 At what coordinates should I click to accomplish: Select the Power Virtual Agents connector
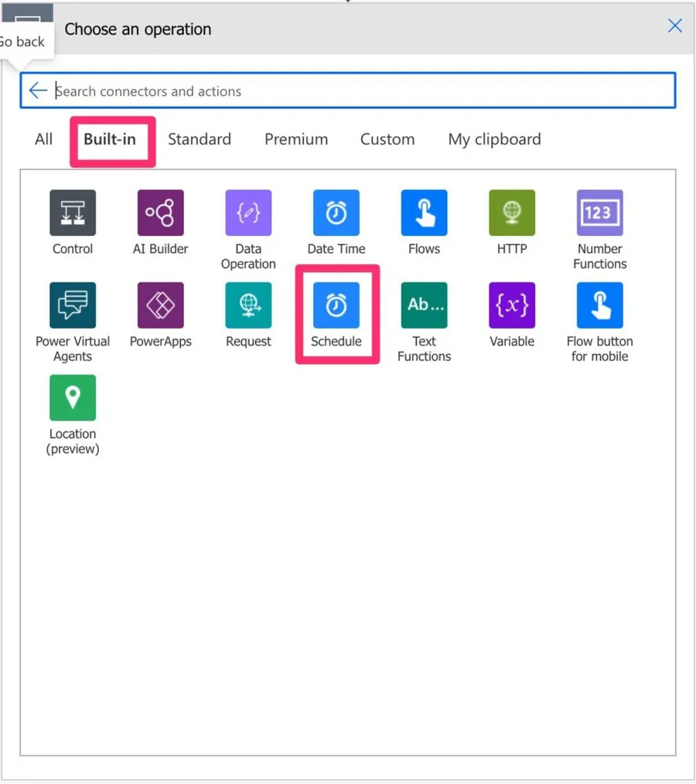pos(73,305)
